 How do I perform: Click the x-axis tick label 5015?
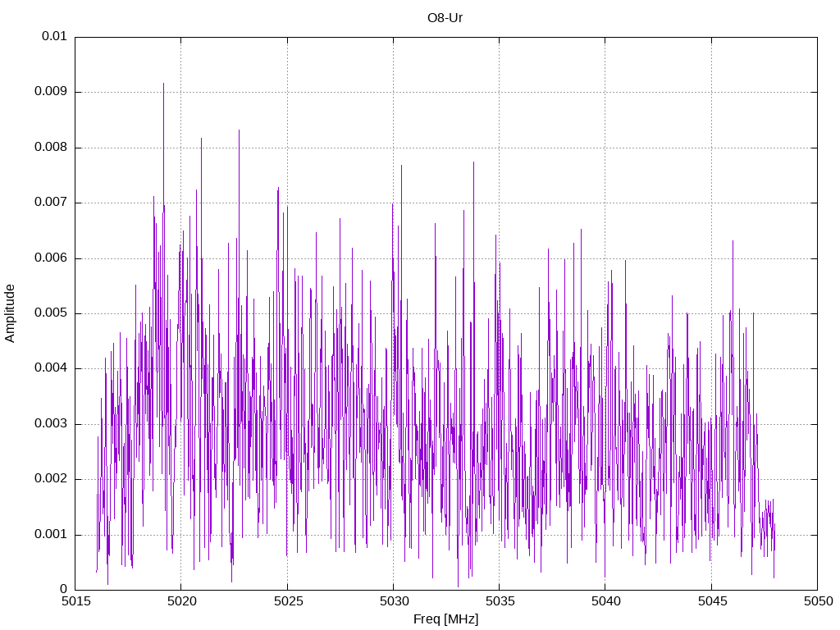click(76, 601)
